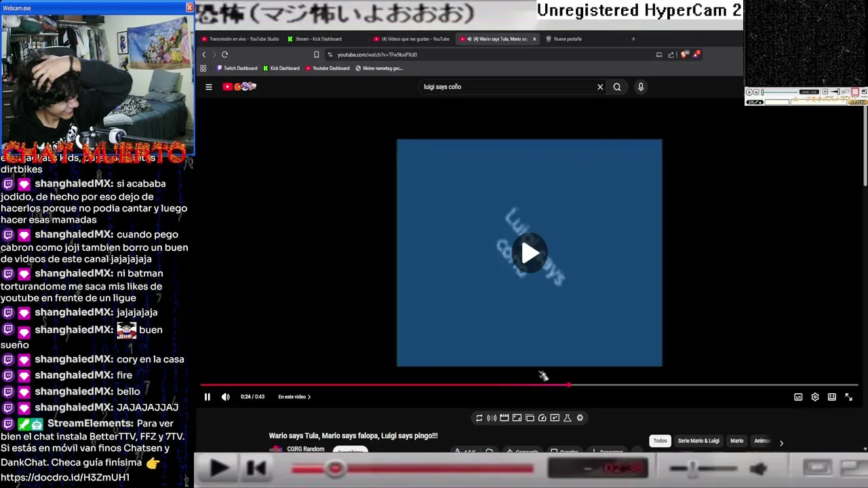Image resolution: width=868 pixels, height=488 pixels.
Task: Click the magnifier search button
Action: point(617,87)
